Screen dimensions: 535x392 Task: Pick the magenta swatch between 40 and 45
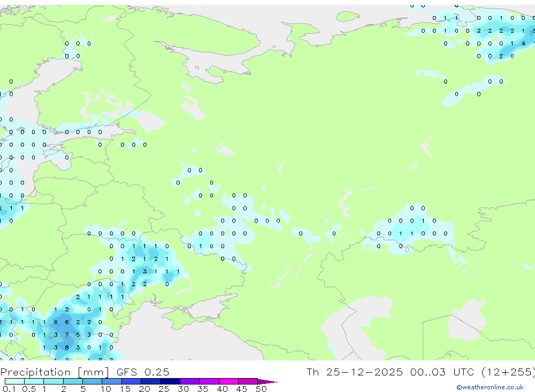click(228, 381)
